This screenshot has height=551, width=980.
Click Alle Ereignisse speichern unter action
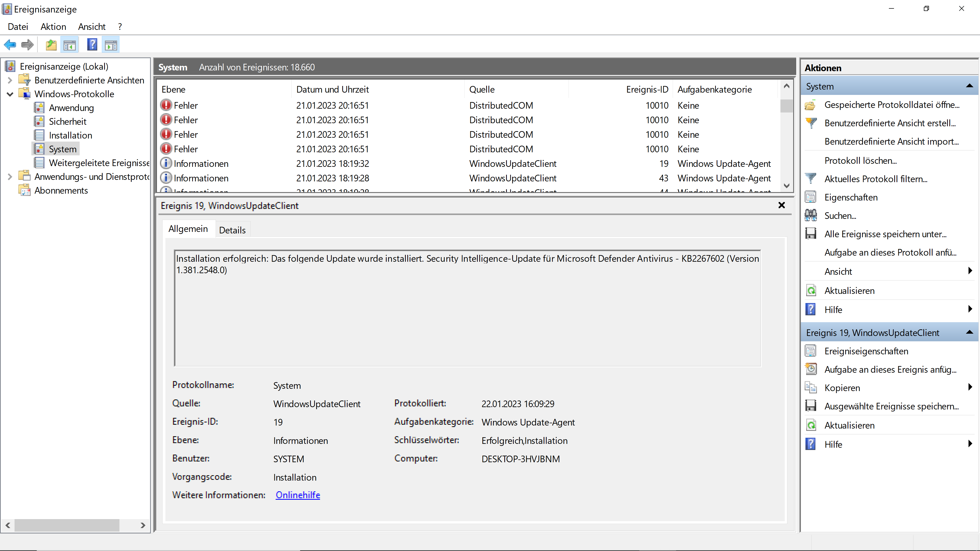(x=885, y=234)
